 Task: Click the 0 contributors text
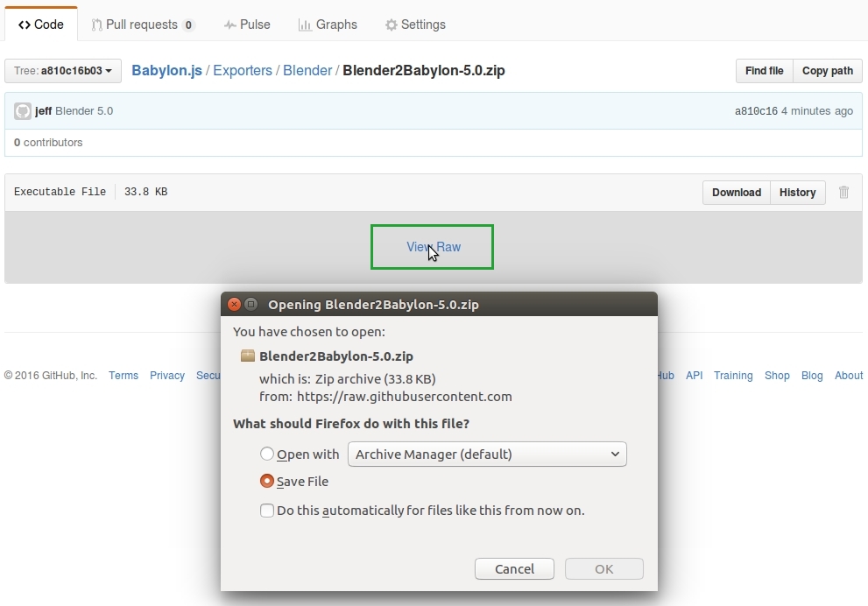pos(48,142)
